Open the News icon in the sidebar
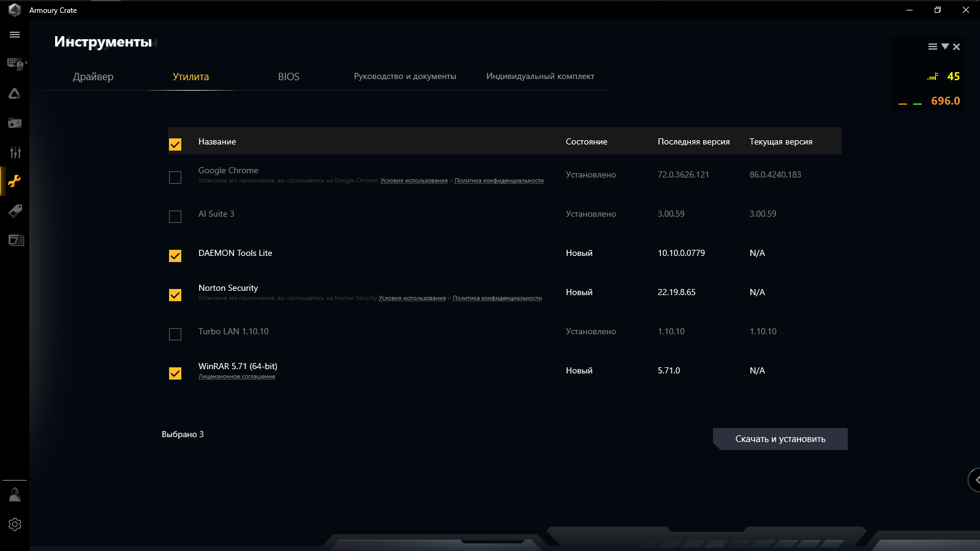This screenshot has width=980, height=551. pos(15,240)
